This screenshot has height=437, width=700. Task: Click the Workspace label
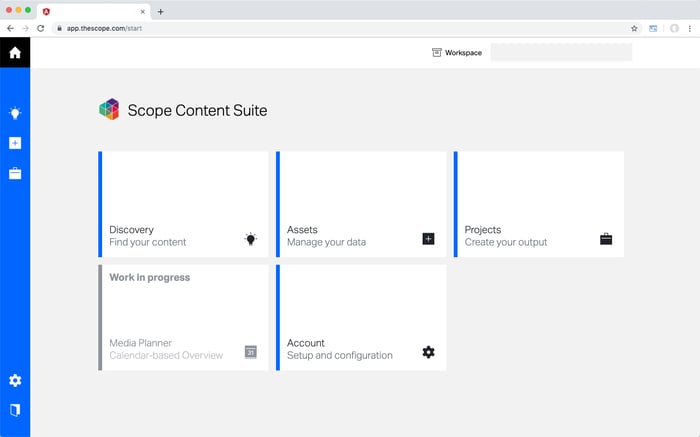point(463,53)
